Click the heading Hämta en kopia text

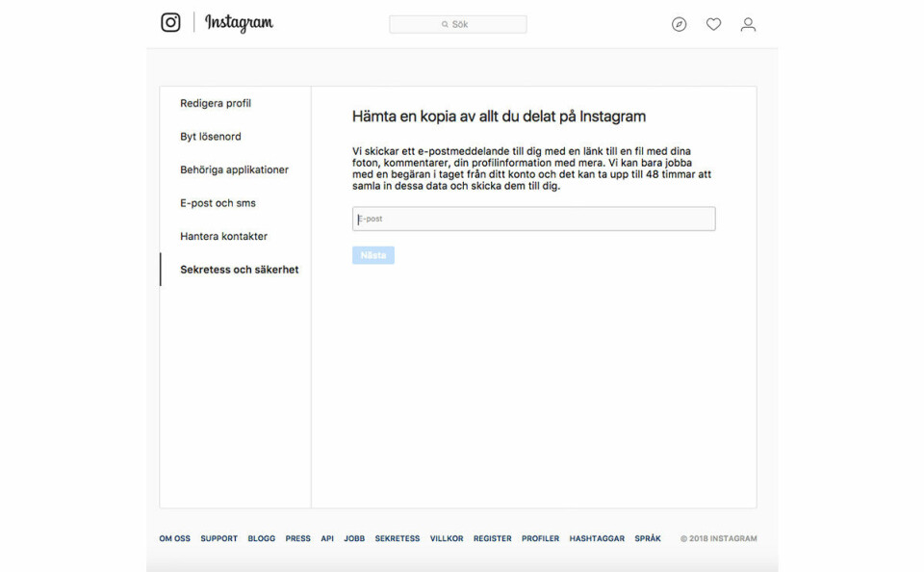pos(499,117)
